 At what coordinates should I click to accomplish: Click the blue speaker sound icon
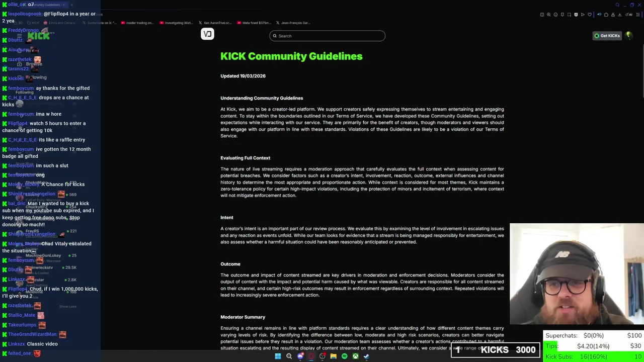(599, 15)
